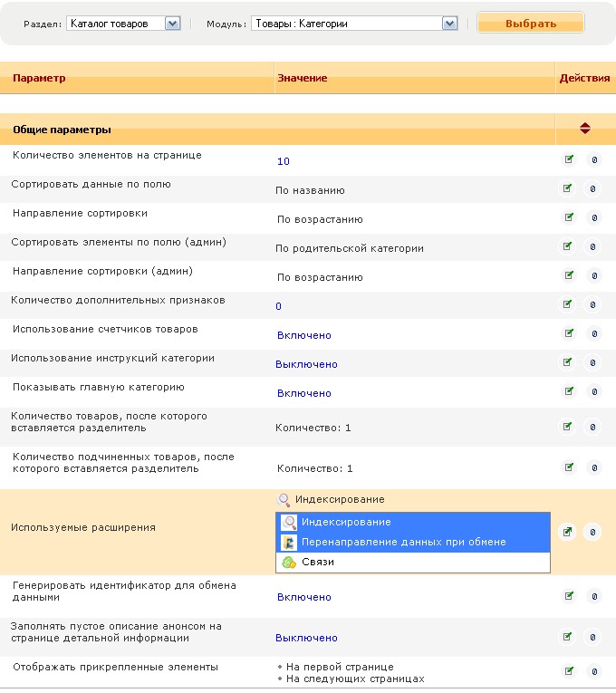Screen dimensions: 616x693
Task: Click edit icon for Отображать прикрепленные элементы
Action: [x=568, y=670]
